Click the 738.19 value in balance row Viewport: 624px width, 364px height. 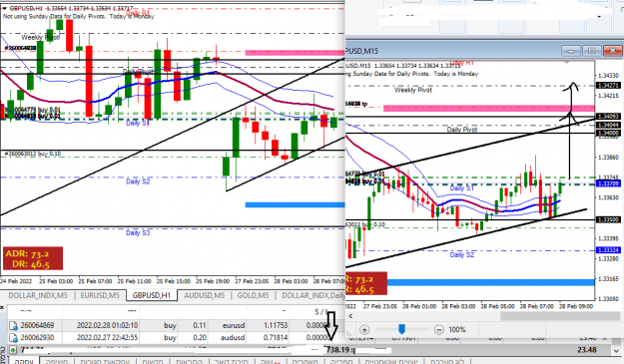(x=337, y=350)
